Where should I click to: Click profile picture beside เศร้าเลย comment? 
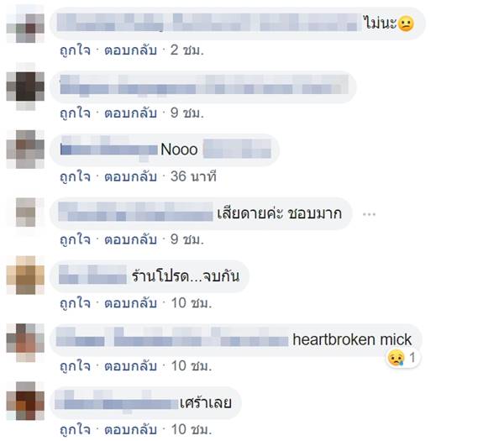point(25,401)
